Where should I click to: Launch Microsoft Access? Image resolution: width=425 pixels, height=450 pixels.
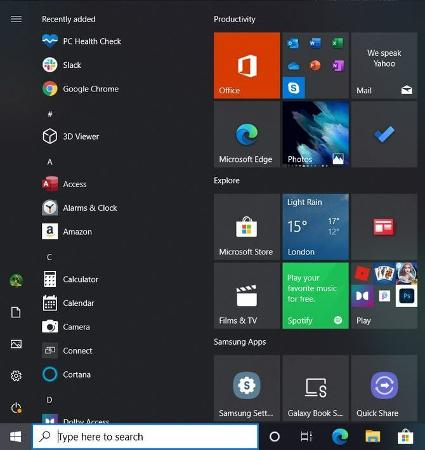pos(64,184)
